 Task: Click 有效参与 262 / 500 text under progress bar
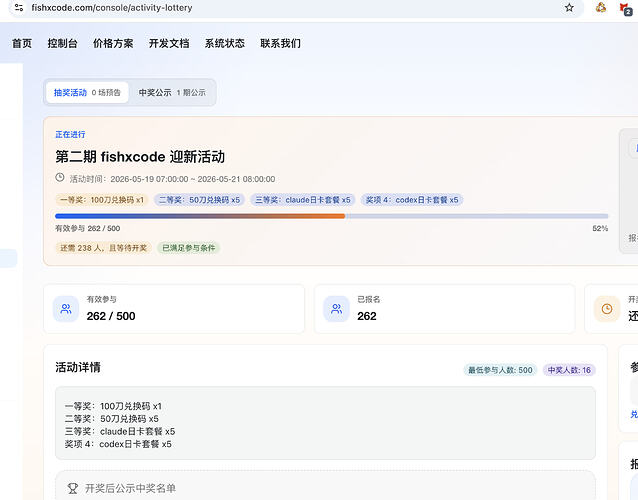click(87, 228)
